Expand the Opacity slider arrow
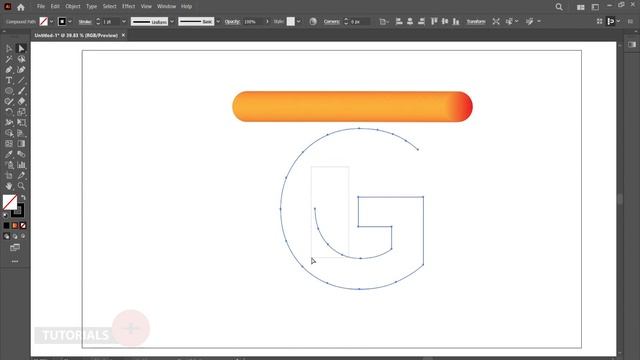Screen dimensions: 640x360 267,22
